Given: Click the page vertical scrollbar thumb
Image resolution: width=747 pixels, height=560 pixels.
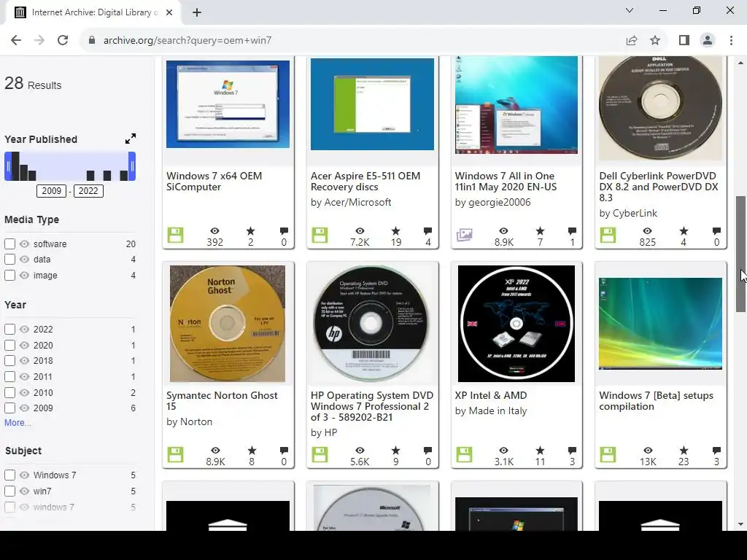Looking at the screenshot, I should click(740, 254).
